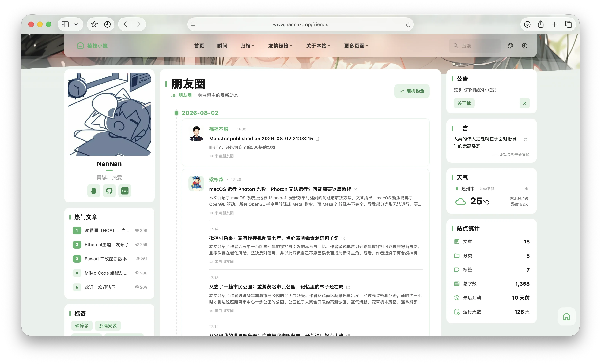Open hot article Ethereal主题，发布了

coord(110,245)
